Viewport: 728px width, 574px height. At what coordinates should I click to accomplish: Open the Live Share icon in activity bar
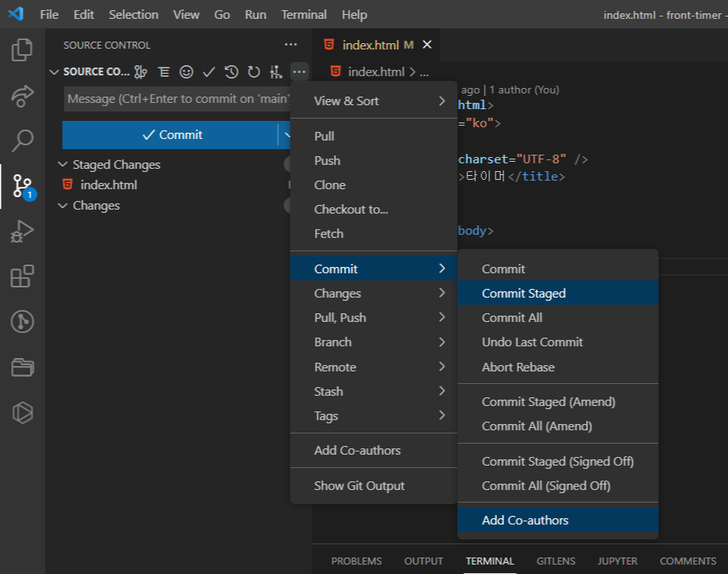tap(22, 95)
